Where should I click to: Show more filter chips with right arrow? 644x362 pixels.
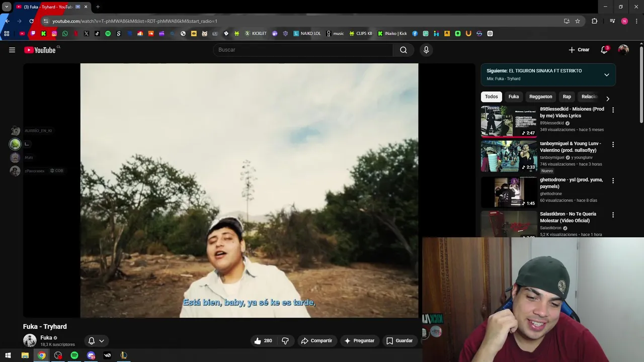[x=608, y=99]
